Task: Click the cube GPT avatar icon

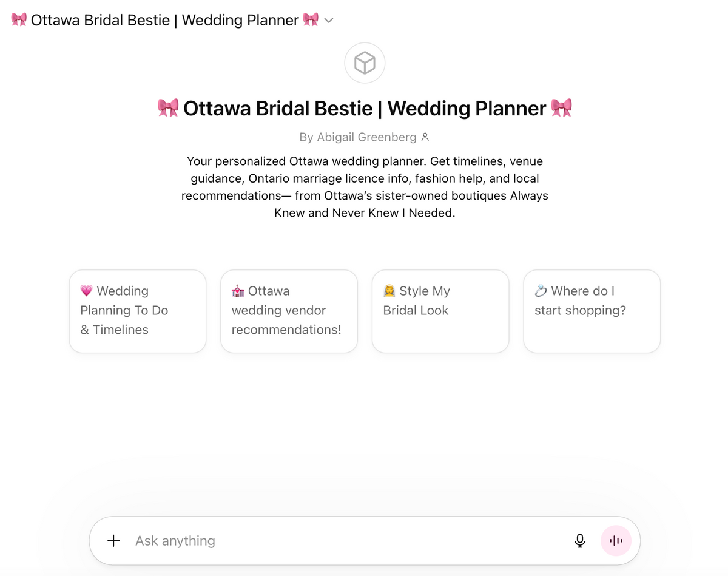Action: tap(365, 63)
